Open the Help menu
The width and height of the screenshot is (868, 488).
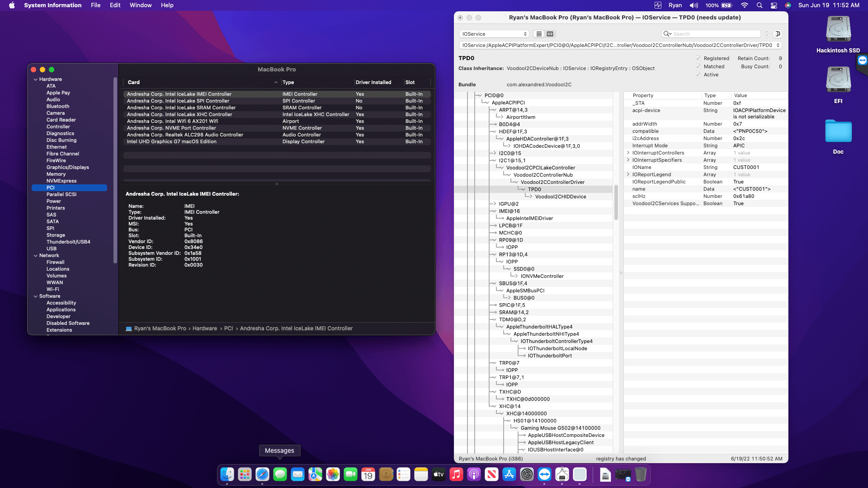point(167,5)
